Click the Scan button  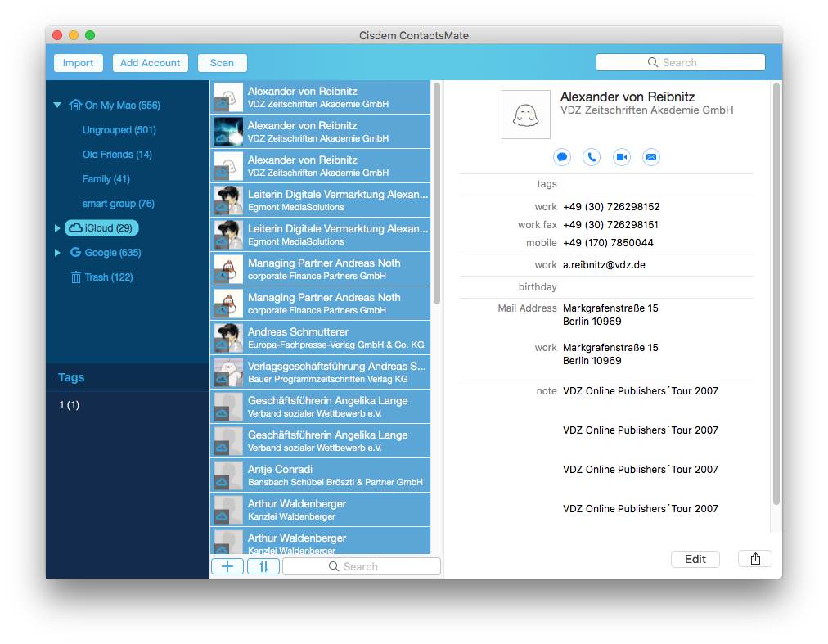[x=222, y=63]
